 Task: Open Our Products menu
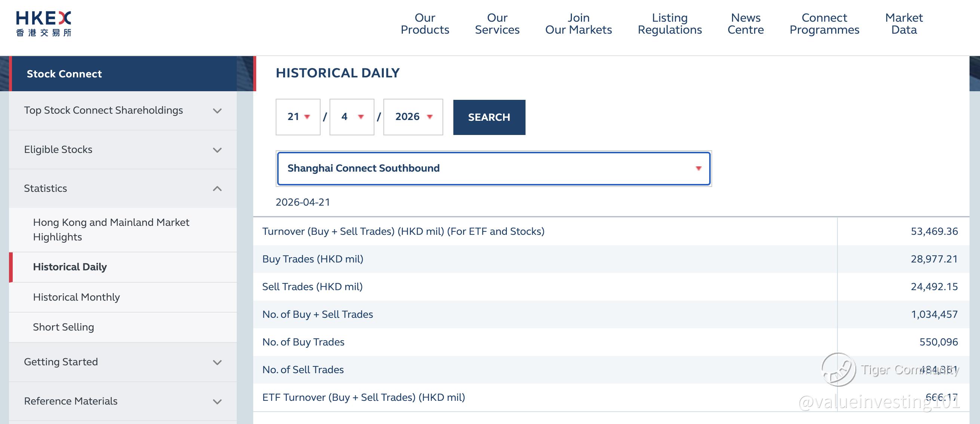click(x=425, y=24)
